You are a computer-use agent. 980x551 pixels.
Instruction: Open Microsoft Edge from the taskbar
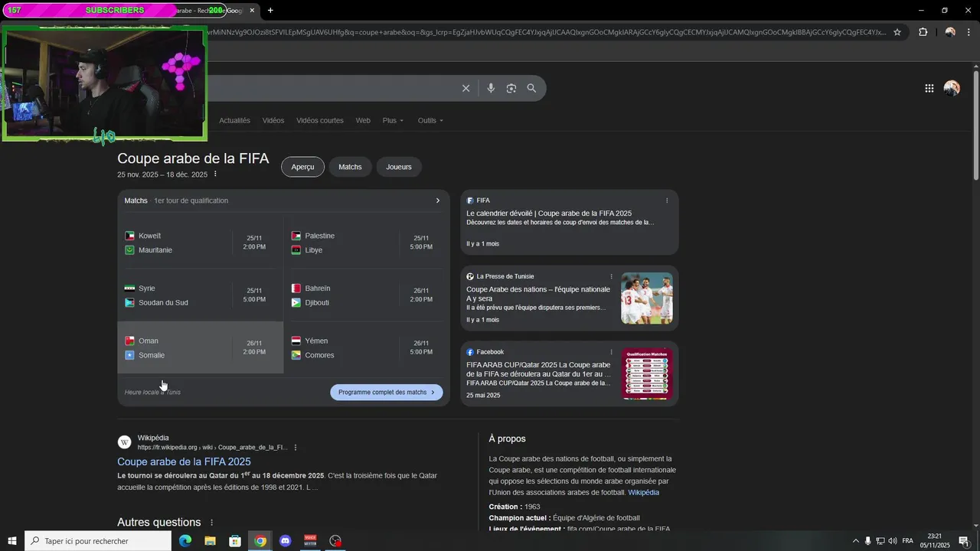point(185,541)
